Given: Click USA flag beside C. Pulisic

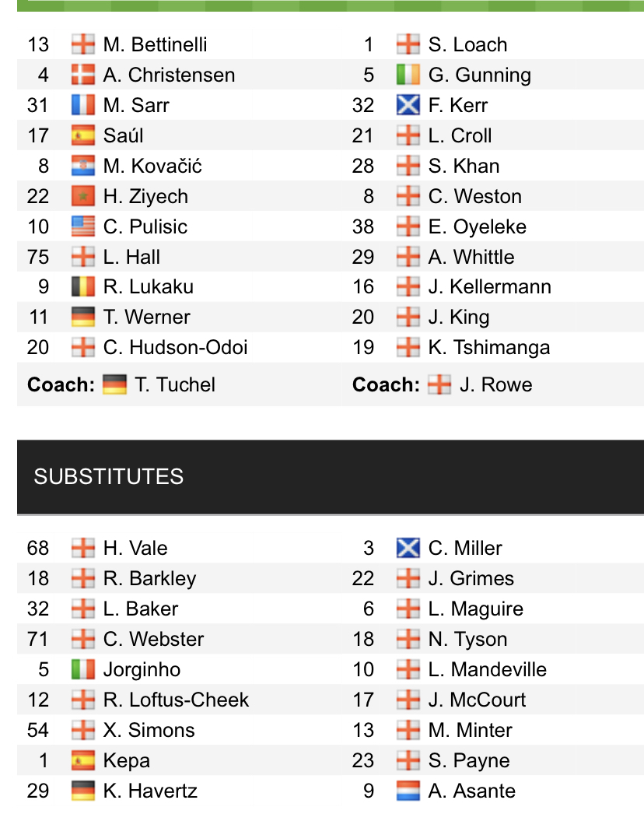Looking at the screenshot, I should point(83,226).
